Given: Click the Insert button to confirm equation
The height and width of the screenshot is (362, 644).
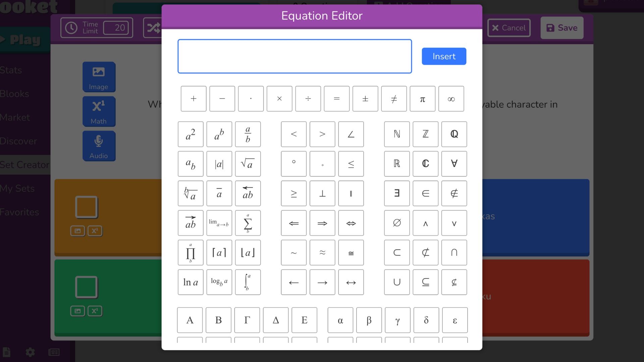Looking at the screenshot, I should [x=444, y=56].
